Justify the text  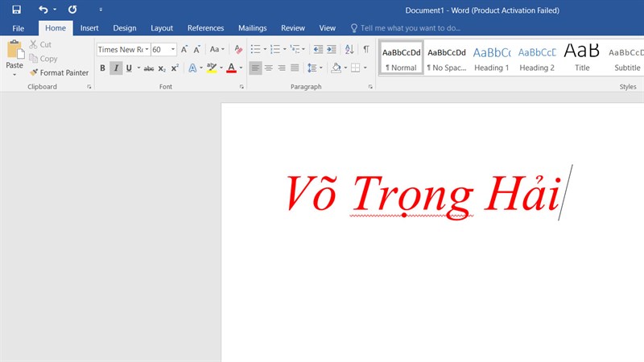[295, 68]
